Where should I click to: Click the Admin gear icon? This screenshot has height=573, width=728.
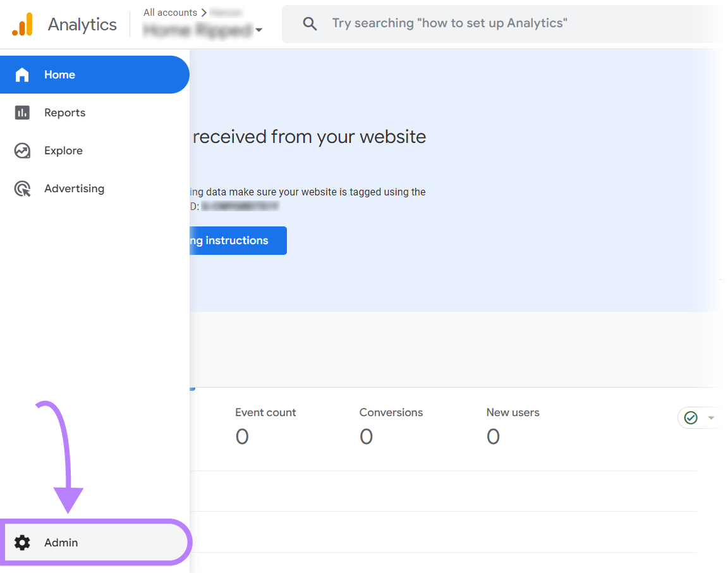(x=23, y=543)
